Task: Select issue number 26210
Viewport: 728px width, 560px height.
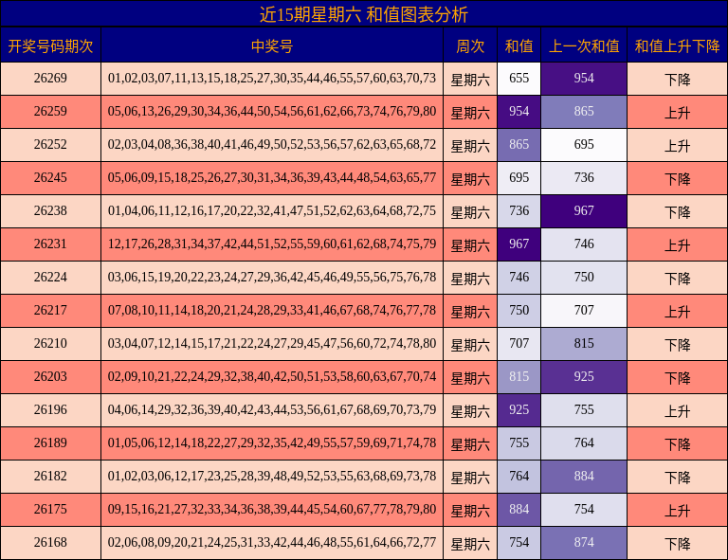Action: click(50, 343)
